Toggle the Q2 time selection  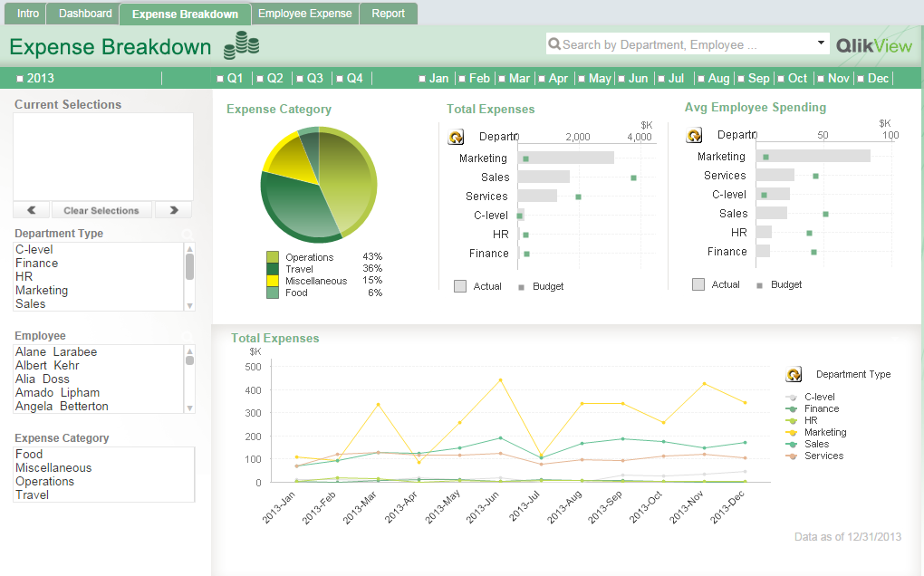tap(270, 78)
